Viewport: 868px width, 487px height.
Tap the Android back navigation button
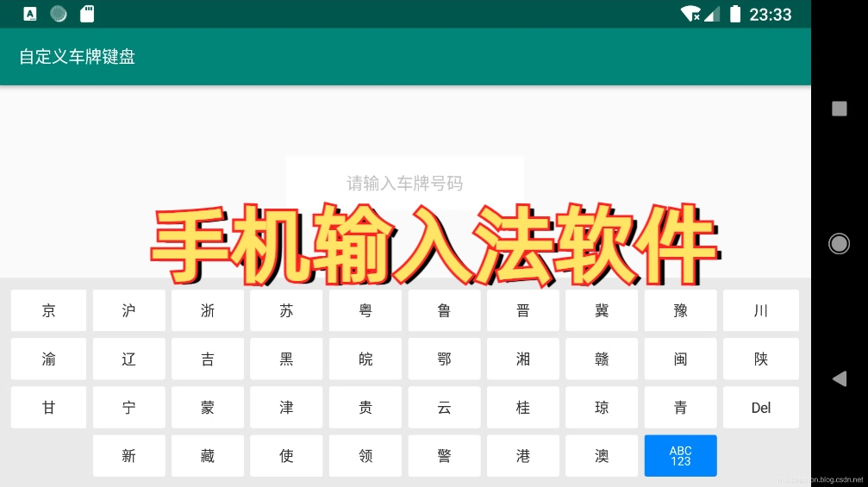coord(839,378)
